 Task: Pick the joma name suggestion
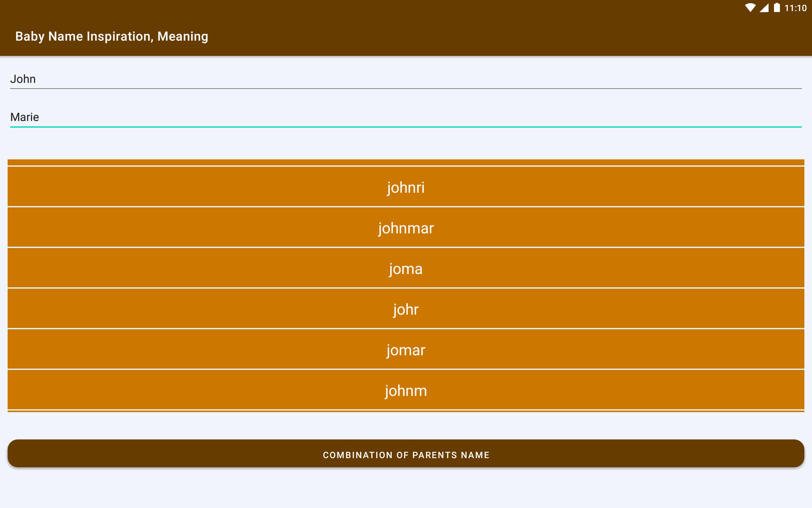pos(406,268)
